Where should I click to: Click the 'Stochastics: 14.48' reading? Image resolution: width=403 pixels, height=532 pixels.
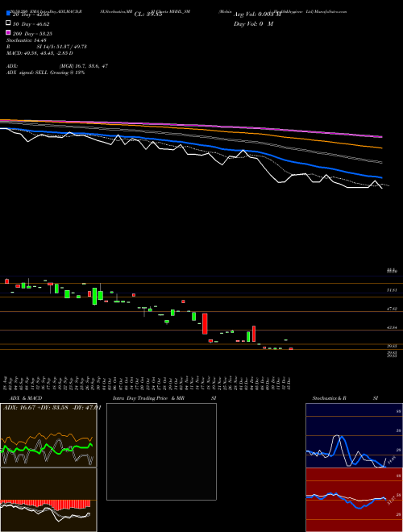point(26,40)
